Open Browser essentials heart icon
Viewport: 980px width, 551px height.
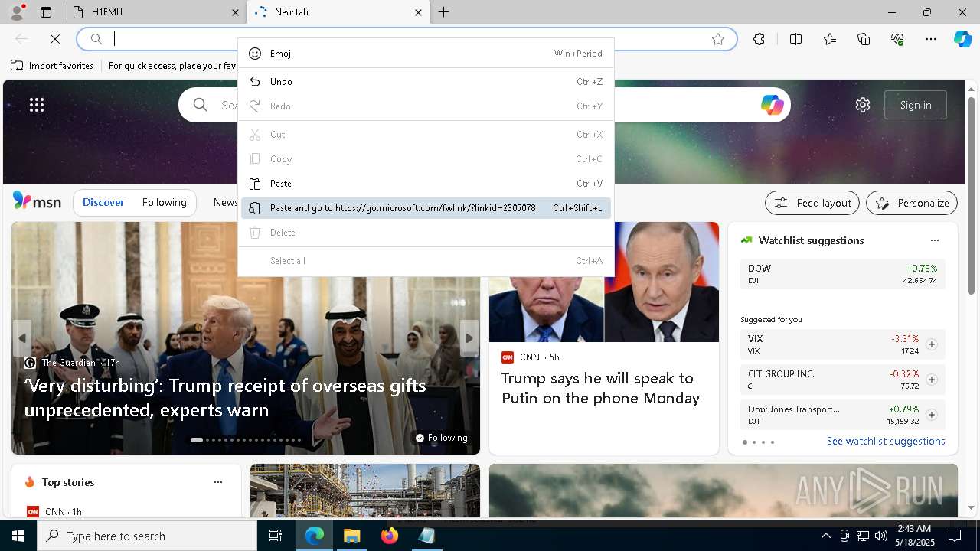897,39
